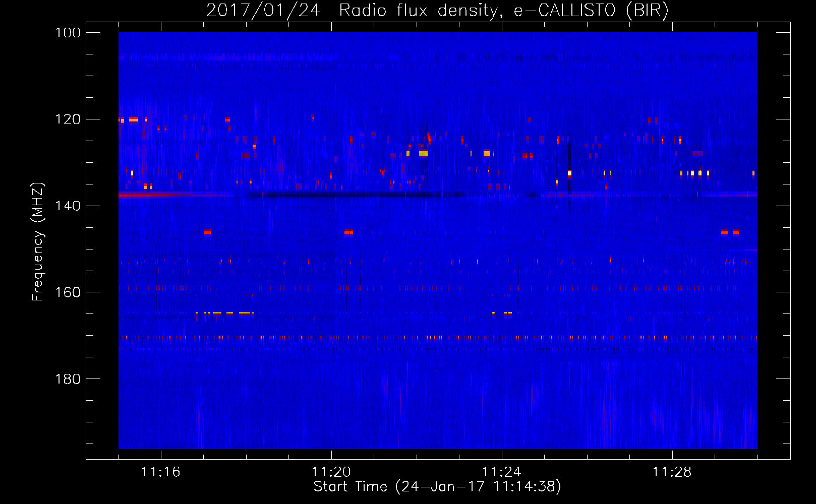Click the 'Start Time (24-Jan-17 11:14:38)' label
816x504 pixels.
[437, 487]
